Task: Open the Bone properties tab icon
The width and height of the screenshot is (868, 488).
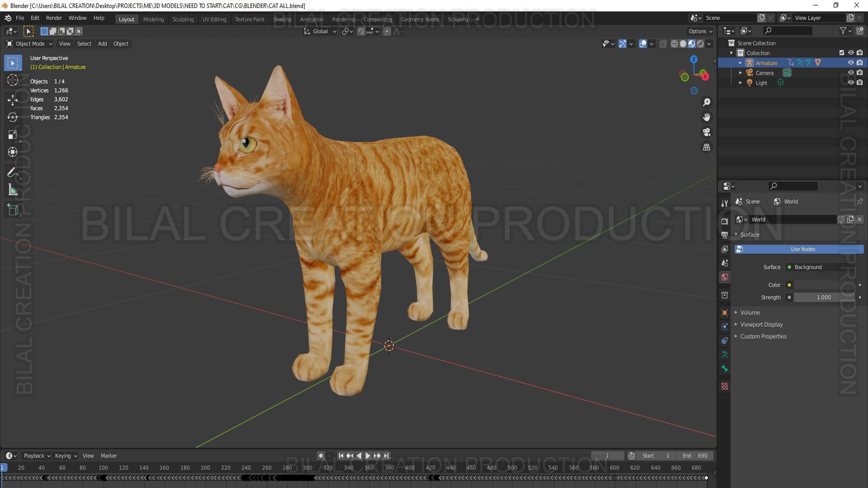Action: click(x=724, y=368)
